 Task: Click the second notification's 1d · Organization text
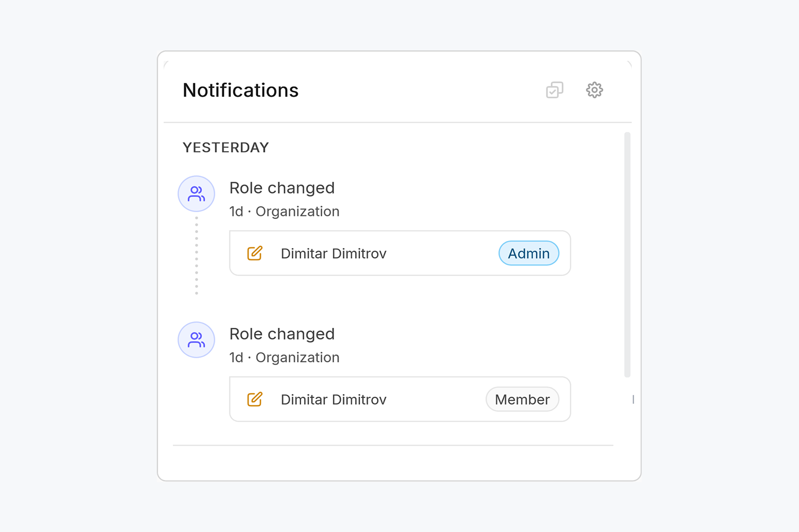tap(284, 358)
